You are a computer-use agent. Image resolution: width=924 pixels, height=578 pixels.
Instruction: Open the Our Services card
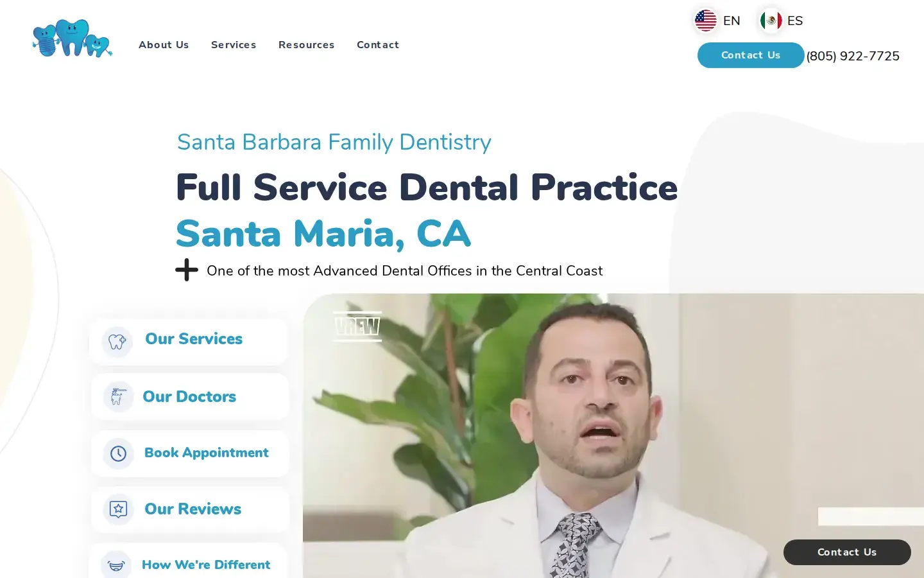(189, 342)
